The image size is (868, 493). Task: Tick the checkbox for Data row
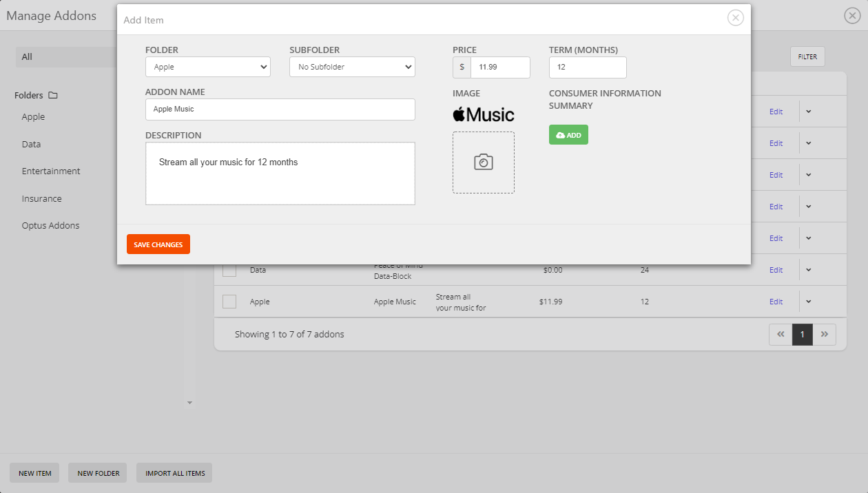point(229,270)
